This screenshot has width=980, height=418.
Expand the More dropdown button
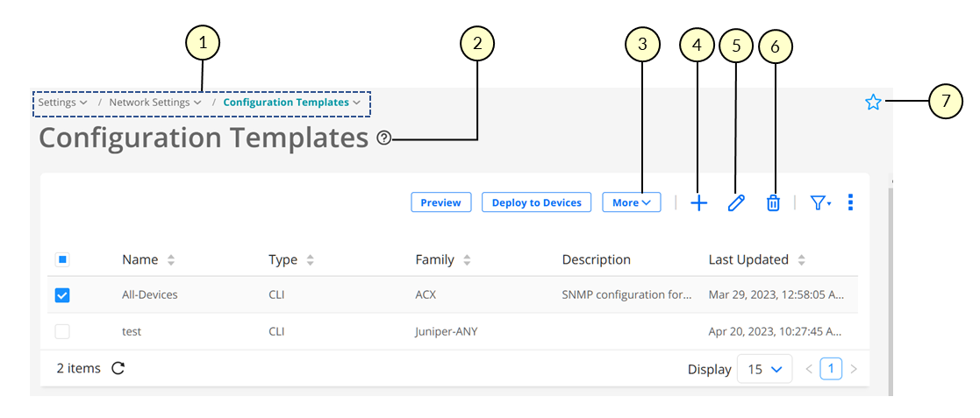[x=632, y=202]
